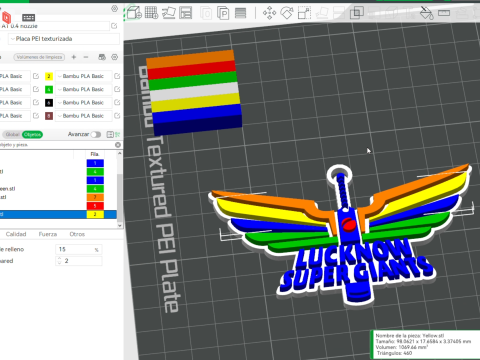The image size is (480, 360).
Task: Remove a filament with the minus icon
Action: click(x=86, y=57)
